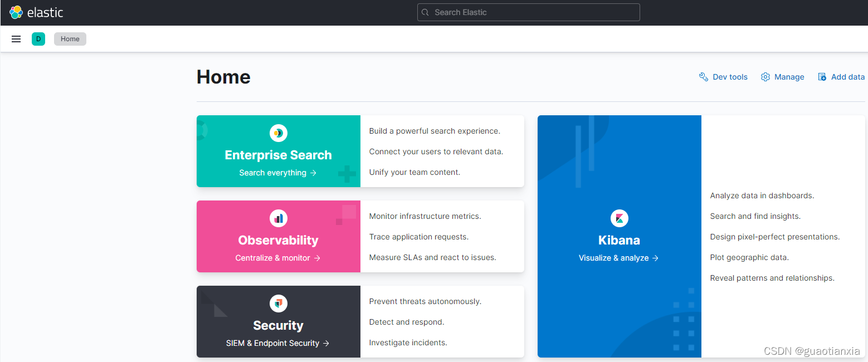The image size is (868, 362).
Task: Click the magnifier icon in search bar
Action: pos(425,12)
